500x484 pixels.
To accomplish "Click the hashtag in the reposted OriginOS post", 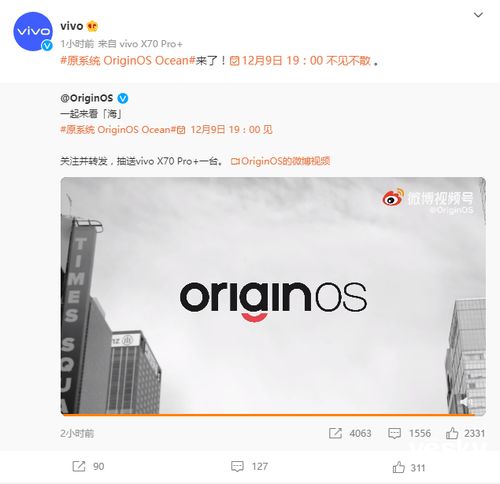I will click(118, 130).
